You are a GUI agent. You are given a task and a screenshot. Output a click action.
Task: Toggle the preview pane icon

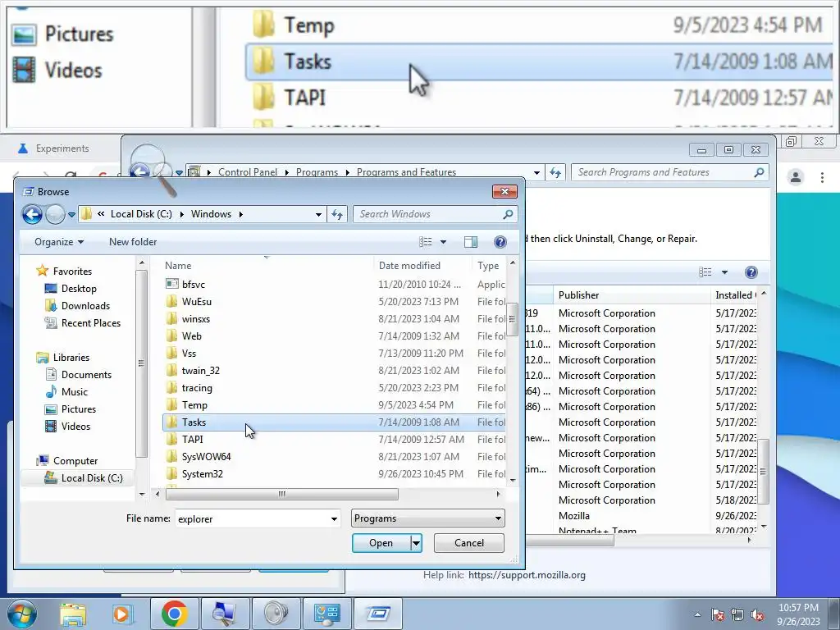pos(470,242)
